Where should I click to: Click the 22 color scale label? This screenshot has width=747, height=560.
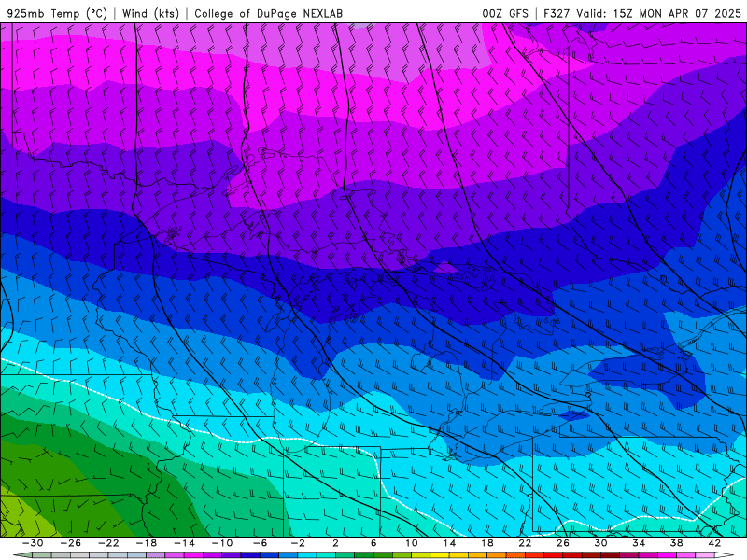[x=525, y=543]
